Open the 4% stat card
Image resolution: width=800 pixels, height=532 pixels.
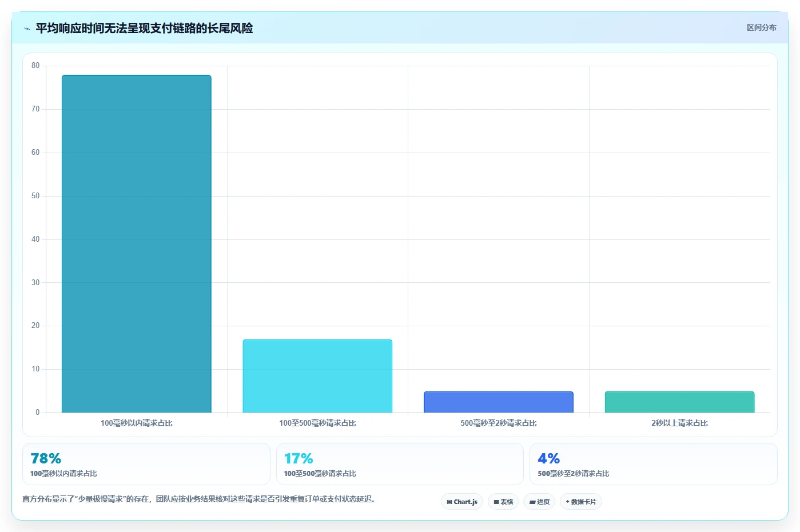pos(654,464)
